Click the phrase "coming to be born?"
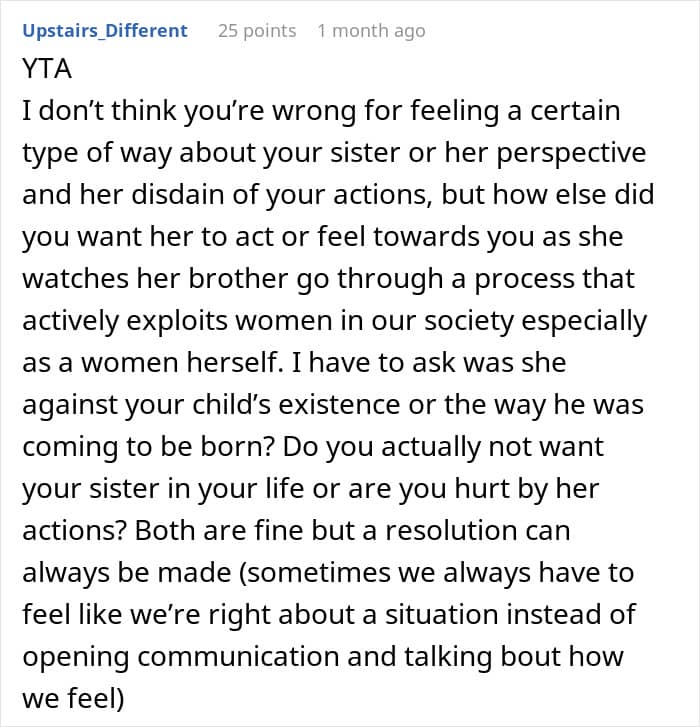The image size is (700, 727). coord(148,447)
